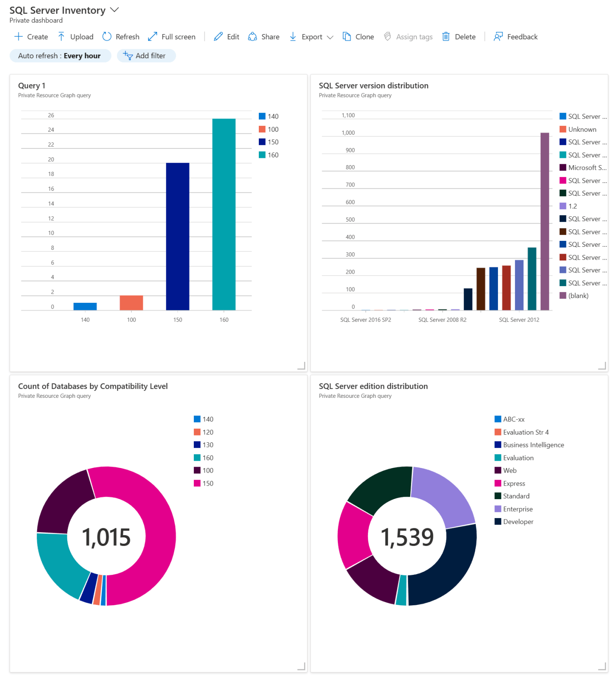
Task: Open the Export dropdown arrow
Action: coord(330,37)
